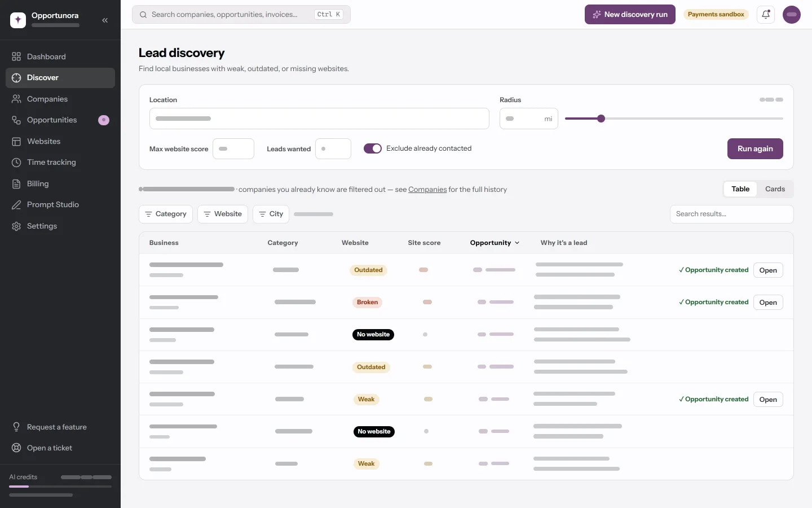
Task: Open the Category filter
Action: coord(166,214)
